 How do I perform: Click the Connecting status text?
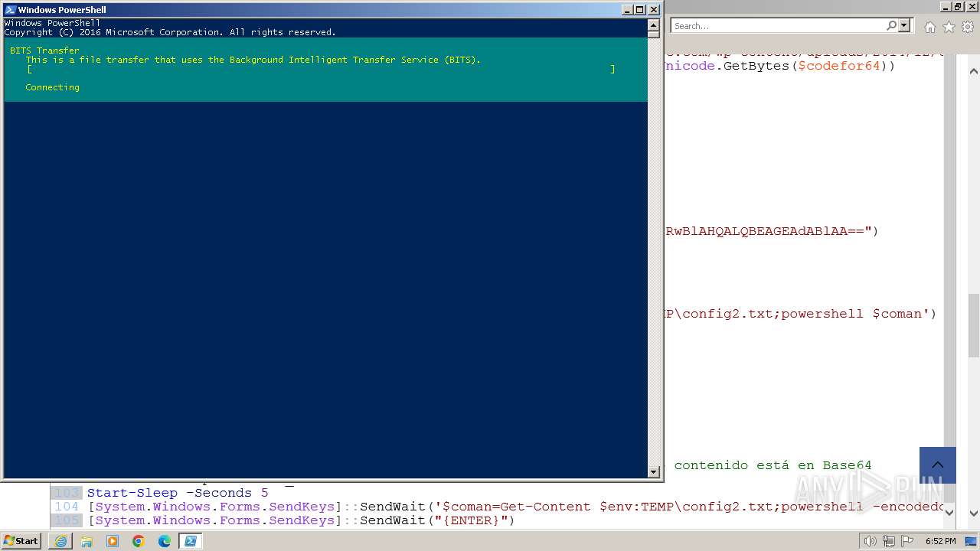click(x=52, y=87)
